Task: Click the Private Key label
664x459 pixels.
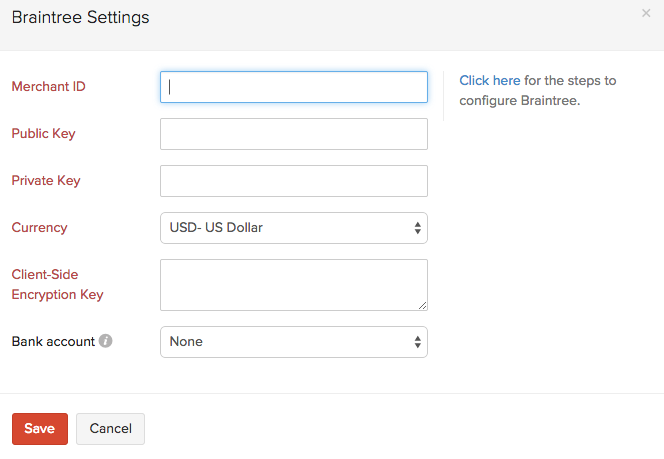Action: pos(46,181)
